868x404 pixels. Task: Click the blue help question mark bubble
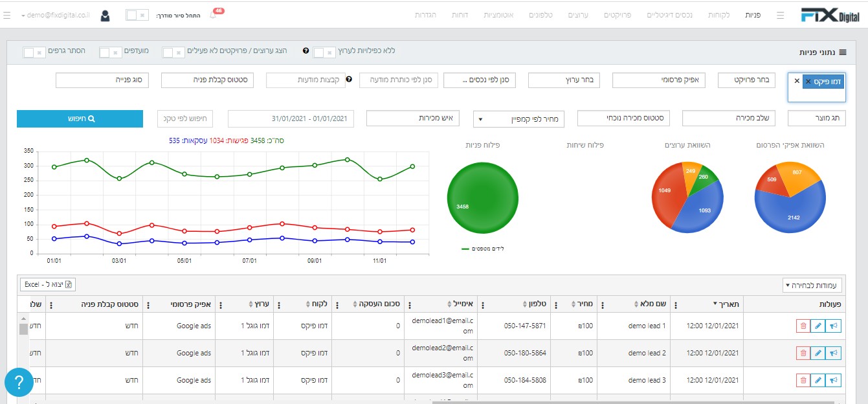(19, 383)
